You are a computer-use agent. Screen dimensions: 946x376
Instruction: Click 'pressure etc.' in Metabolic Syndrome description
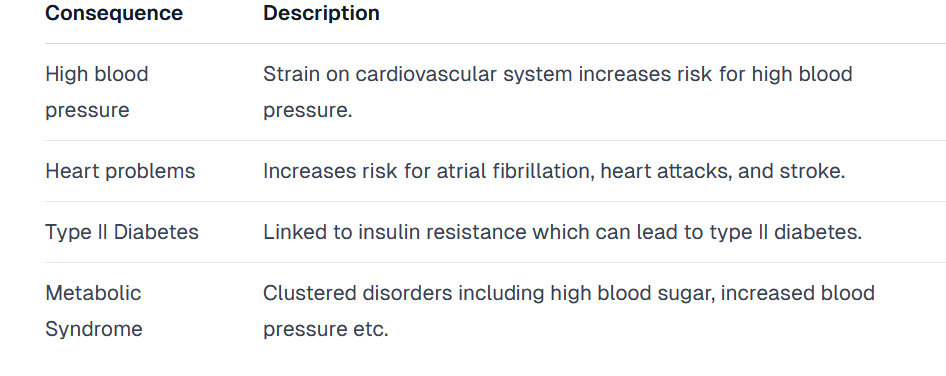click(325, 330)
